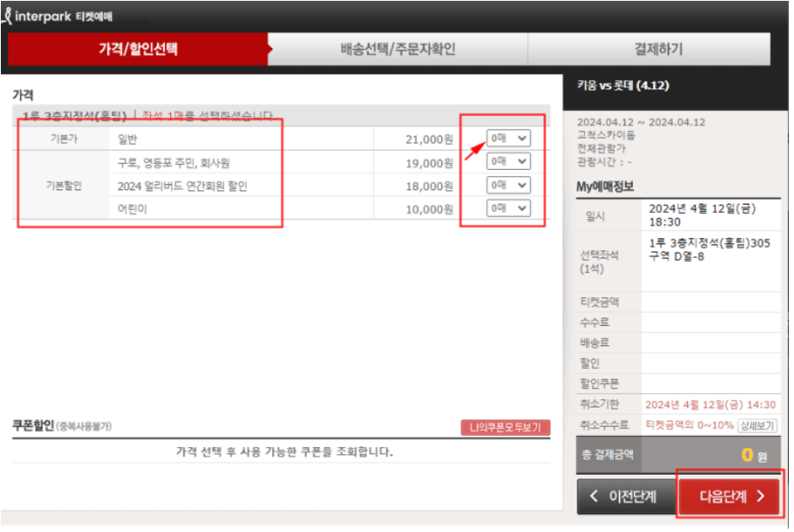Click the 18,000원 price value
The image size is (794, 532).
click(x=430, y=187)
